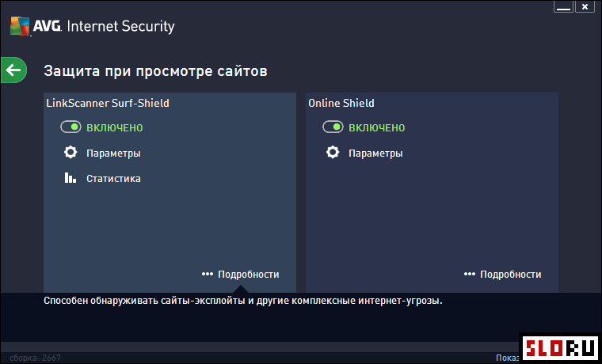Disable the LinkScanner Surf-Shield toggle switch

coord(70,127)
